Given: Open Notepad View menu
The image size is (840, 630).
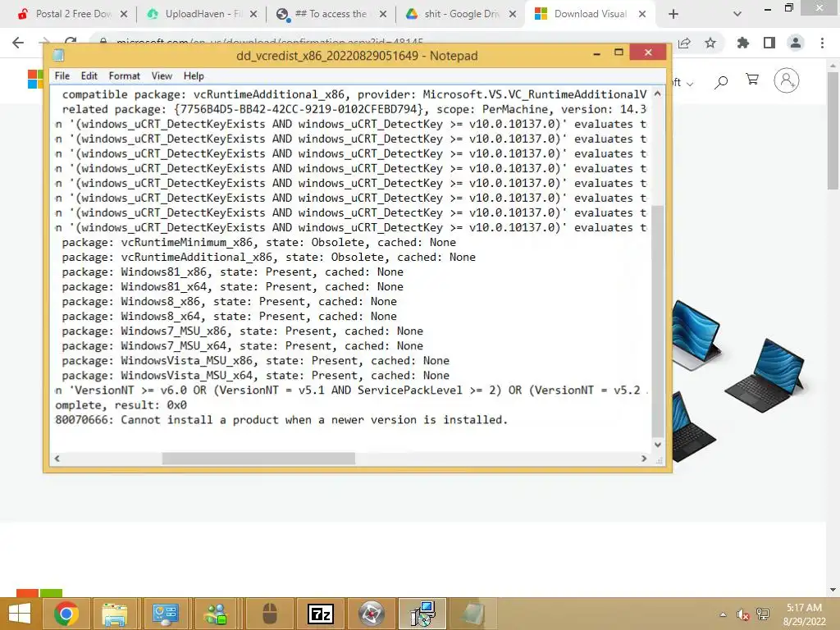Looking at the screenshot, I should coord(162,76).
